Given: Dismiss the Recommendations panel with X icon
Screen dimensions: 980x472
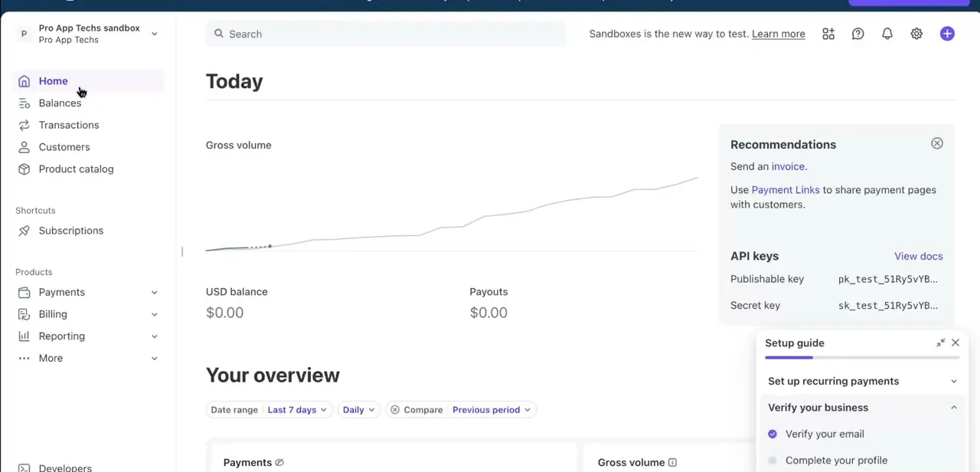Looking at the screenshot, I should 937,143.
